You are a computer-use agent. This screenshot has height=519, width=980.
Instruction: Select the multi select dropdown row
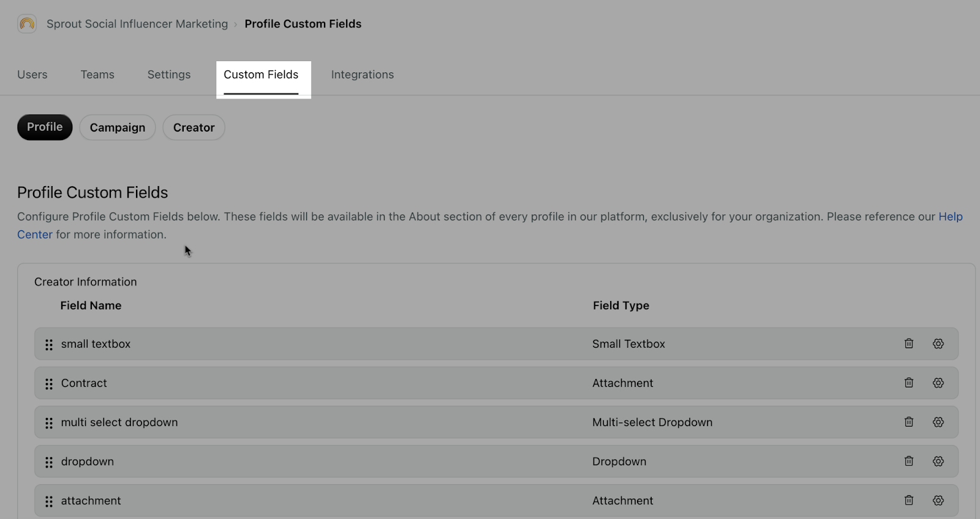(x=496, y=422)
